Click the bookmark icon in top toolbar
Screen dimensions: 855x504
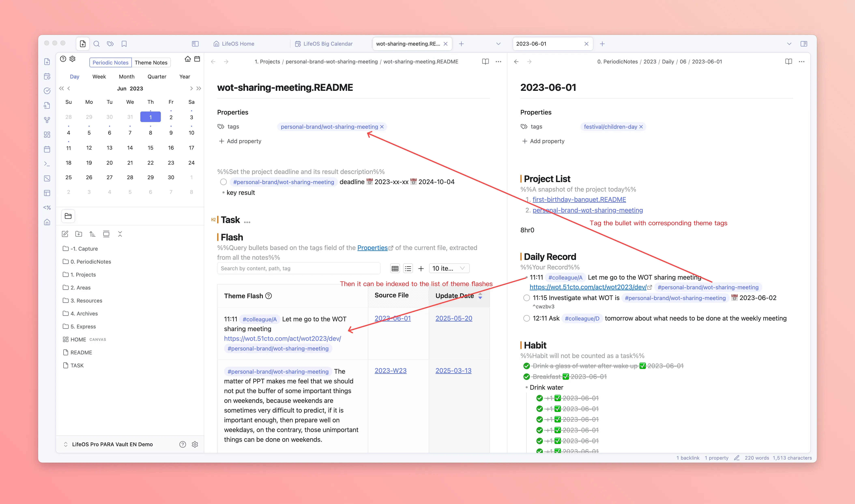[124, 44]
